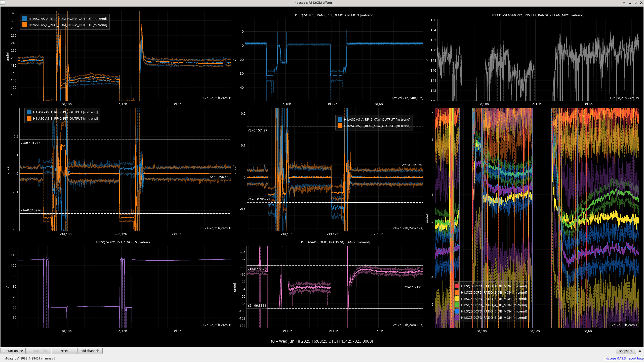The width and height of the screenshot is (644, 362).
Task: Click legend label H1:SQZ-DCPD_RATIO_6_DB_MON
Action: (494, 318)
